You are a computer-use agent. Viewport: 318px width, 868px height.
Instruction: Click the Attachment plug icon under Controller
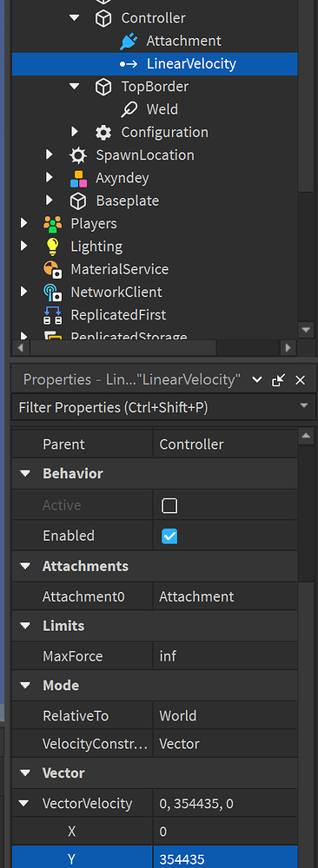129,41
